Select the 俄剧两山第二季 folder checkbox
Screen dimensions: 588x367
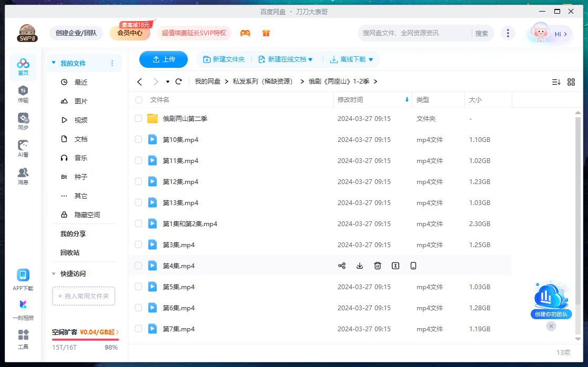tap(138, 118)
